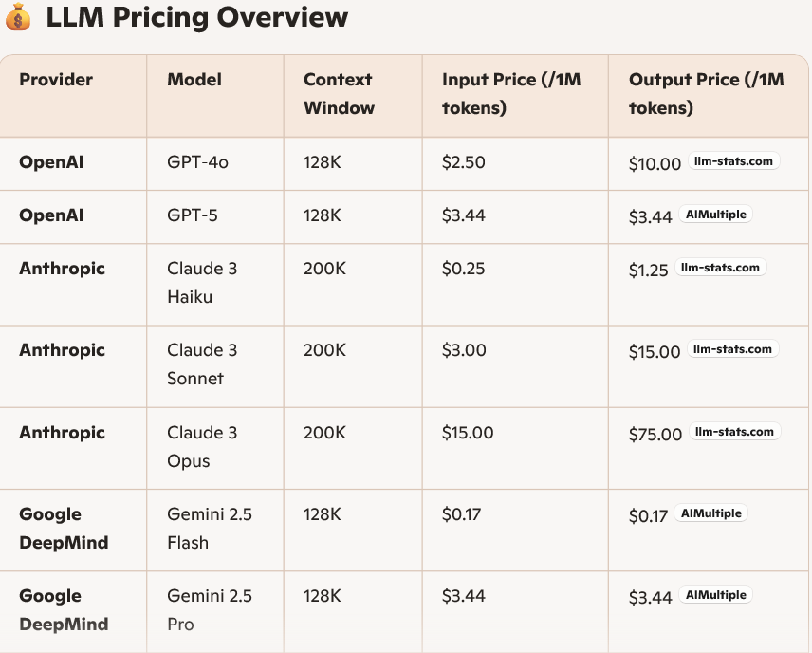Open llm-stats.com source next to $75.00
Viewport: 812px width, 653px height.
pyautogui.click(x=734, y=433)
